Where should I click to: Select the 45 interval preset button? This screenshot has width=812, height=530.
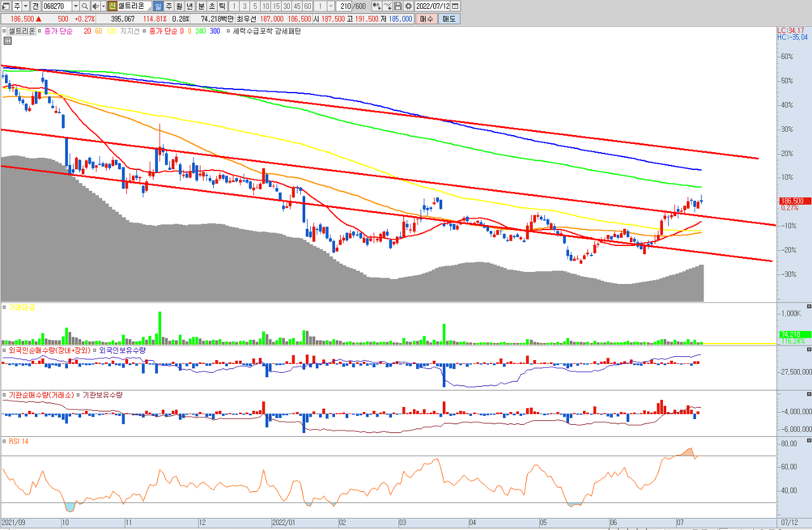pyautogui.click(x=297, y=6)
